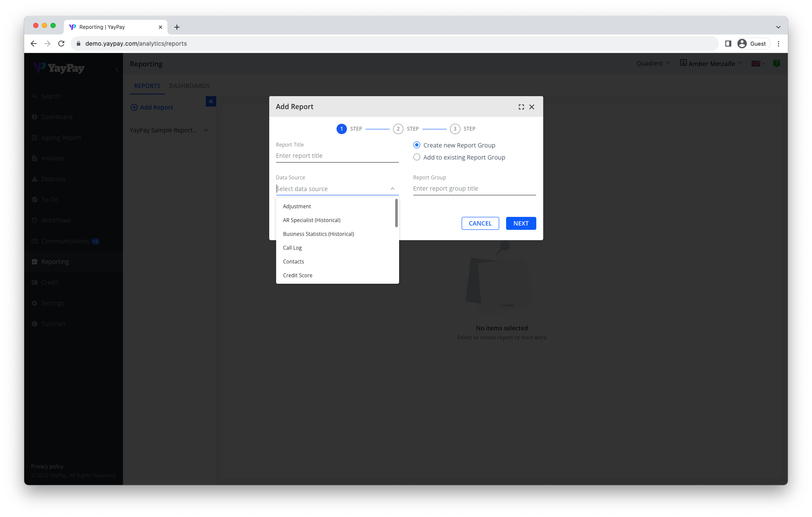
Task: Close the Add Report dialog
Action: point(532,107)
